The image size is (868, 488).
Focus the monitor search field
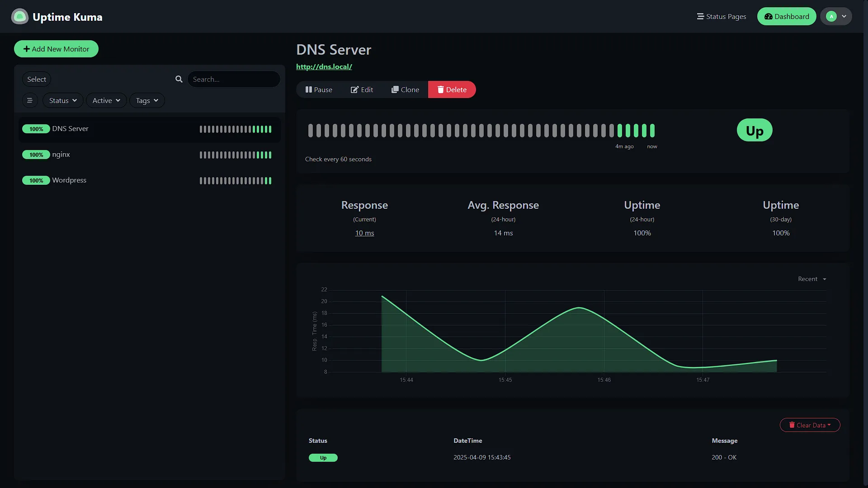(x=234, y=79)
